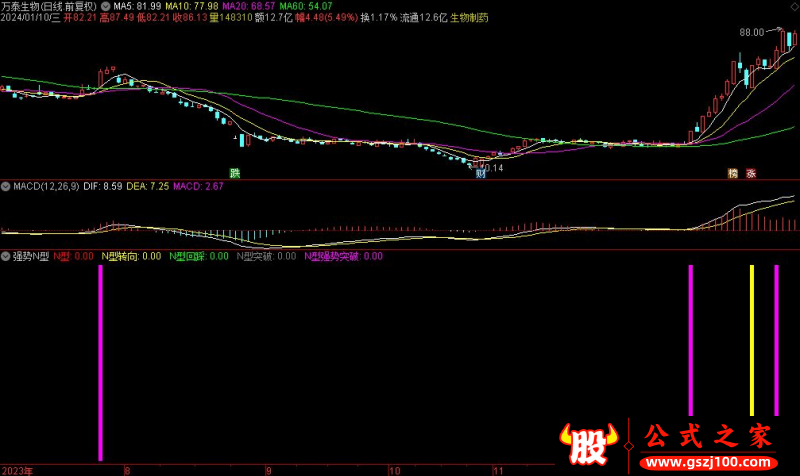Image resolution: width=800 pixels, height=476 pixels.
Task: Click the volume value 量148310
Action: 231,18
